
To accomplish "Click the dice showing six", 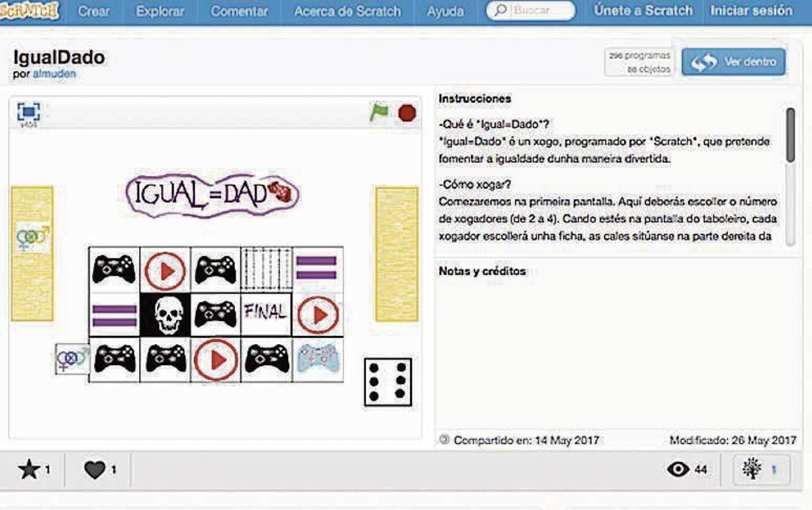I will click(388, 381).
